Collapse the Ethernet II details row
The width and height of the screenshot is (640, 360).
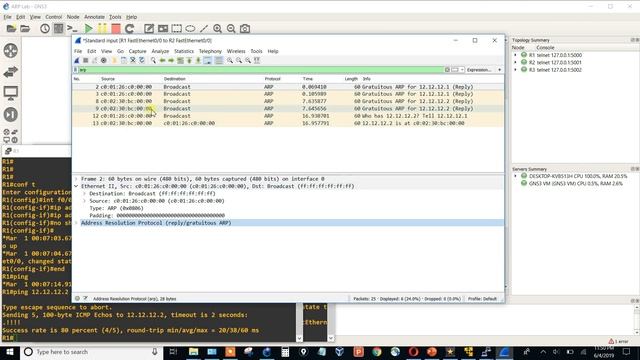(x=76, y=186)
